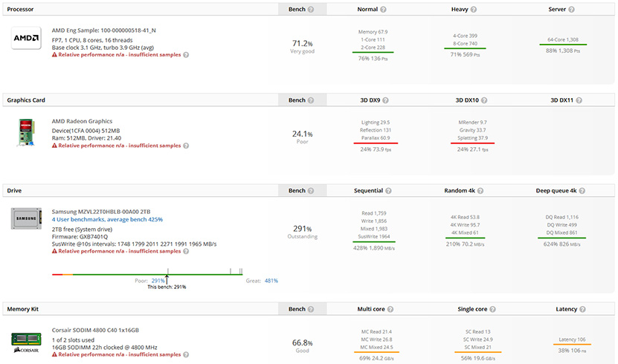
Task: Click help icon beside Server column header
Action: [571, 10]
